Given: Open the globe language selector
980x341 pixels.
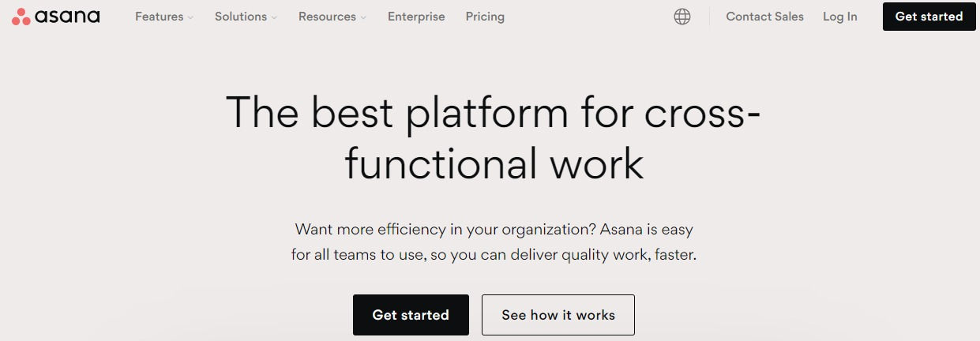Looking at the screenshot, I should click(682, 17).
